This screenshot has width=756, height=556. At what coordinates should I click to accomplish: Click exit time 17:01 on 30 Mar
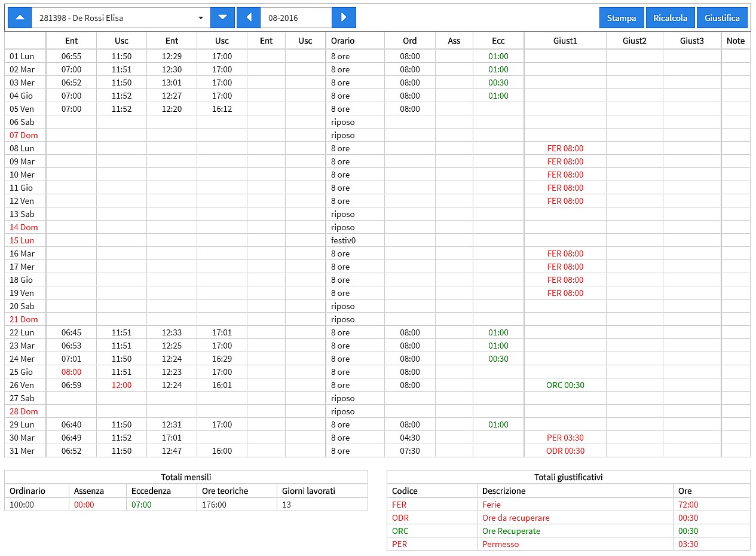[x=172, y=438]
